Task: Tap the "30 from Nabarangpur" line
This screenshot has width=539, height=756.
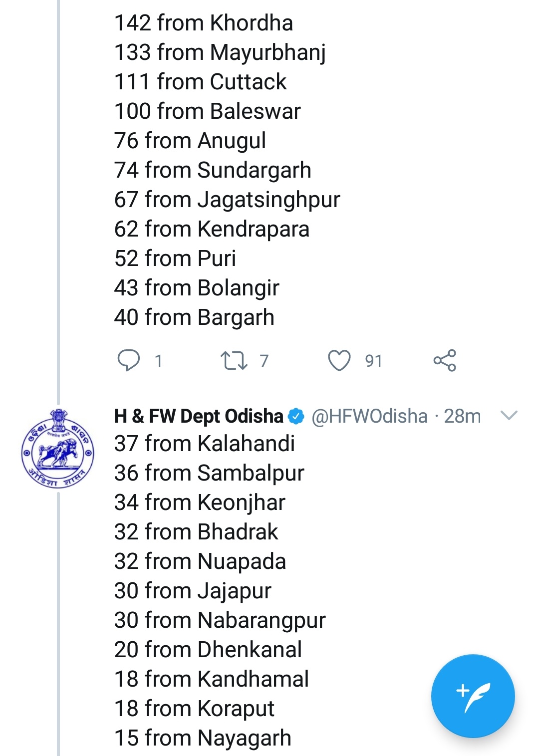Action: tap(220, 620)
